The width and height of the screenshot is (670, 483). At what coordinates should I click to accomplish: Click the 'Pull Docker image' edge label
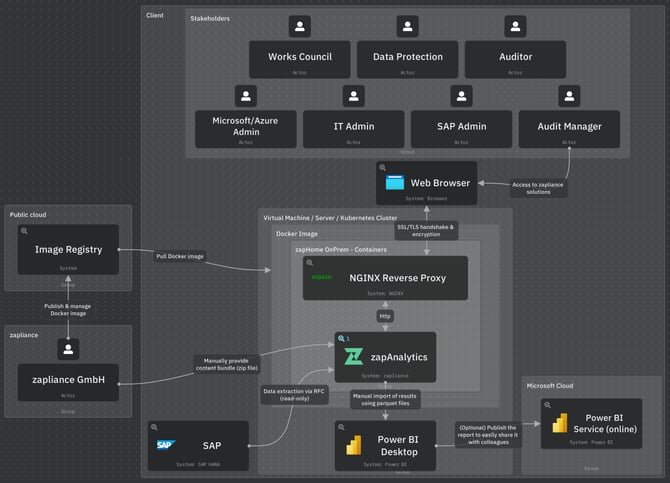[180, 256]
